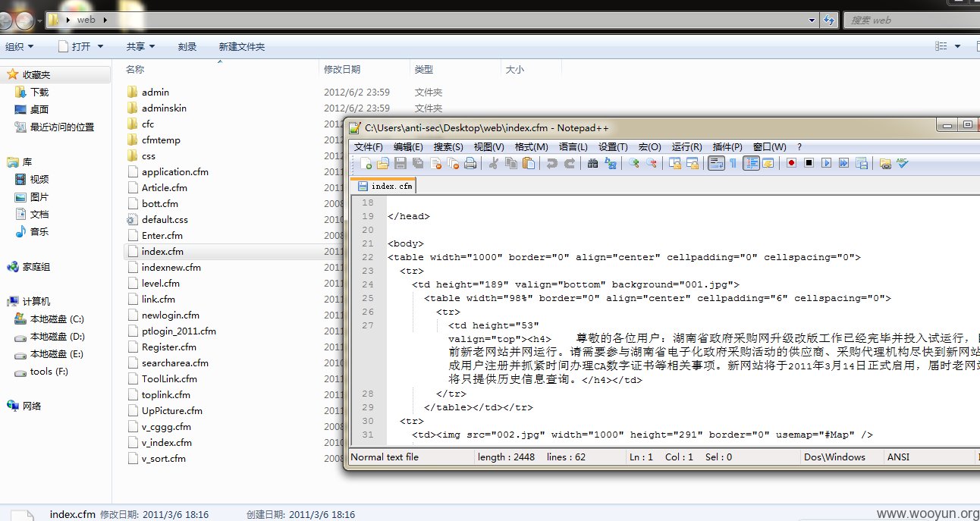Viewport: 980px width, 521px height.
Task: Select 收藏夹 in Explorer navigation pane
Action: click(36, 74)
